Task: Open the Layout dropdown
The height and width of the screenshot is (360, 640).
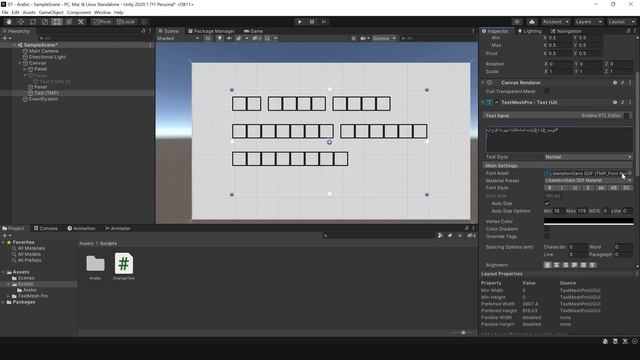Action: pyautogui.click(x=621, y=22)
